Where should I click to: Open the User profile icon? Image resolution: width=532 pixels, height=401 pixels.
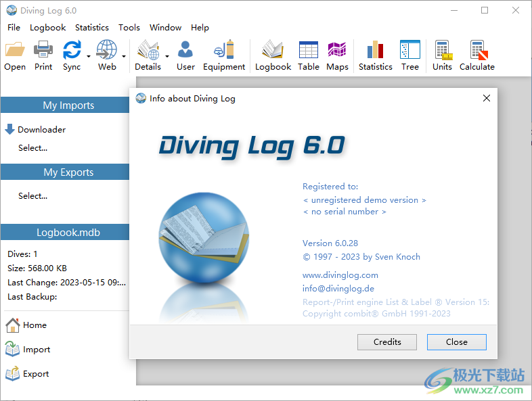[185, 49]
